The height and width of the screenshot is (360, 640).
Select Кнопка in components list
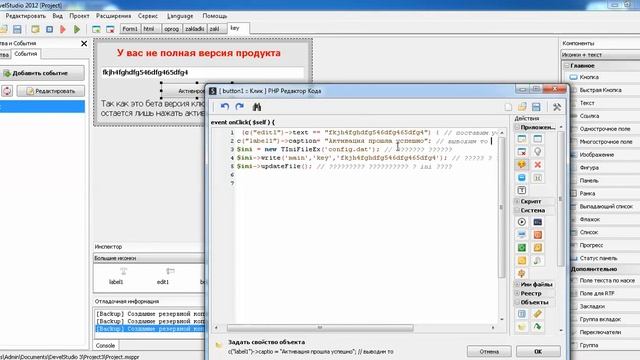click(589, 77)
